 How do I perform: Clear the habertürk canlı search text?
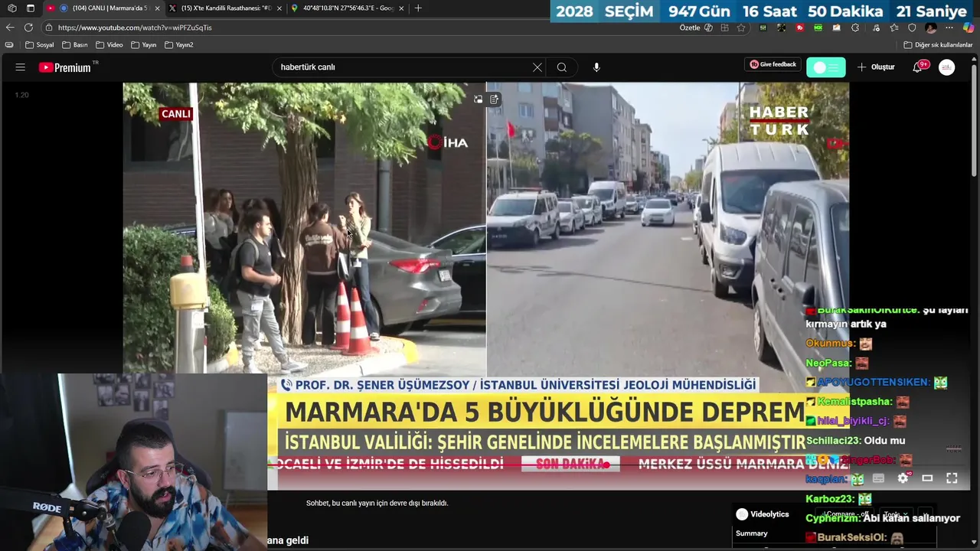tap(537, 67)
